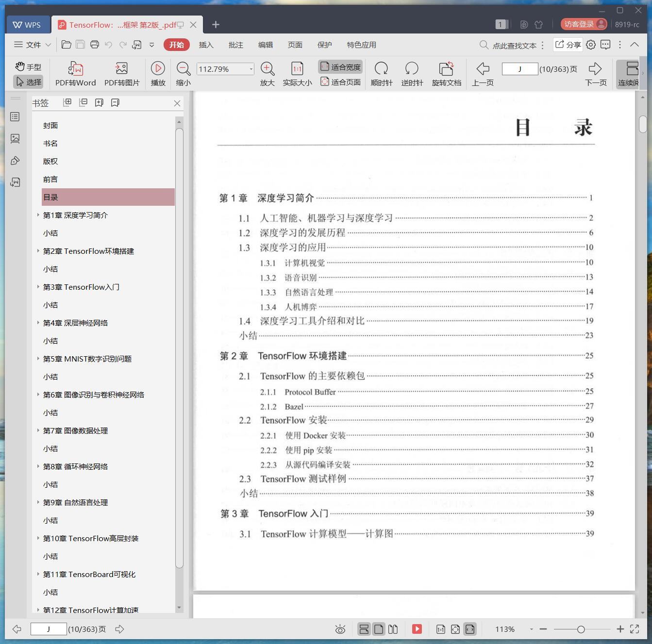Click the Rotate Document (旋转文档) icon
This screenshot has width=652, height=644.
click(x=447, y=74)
